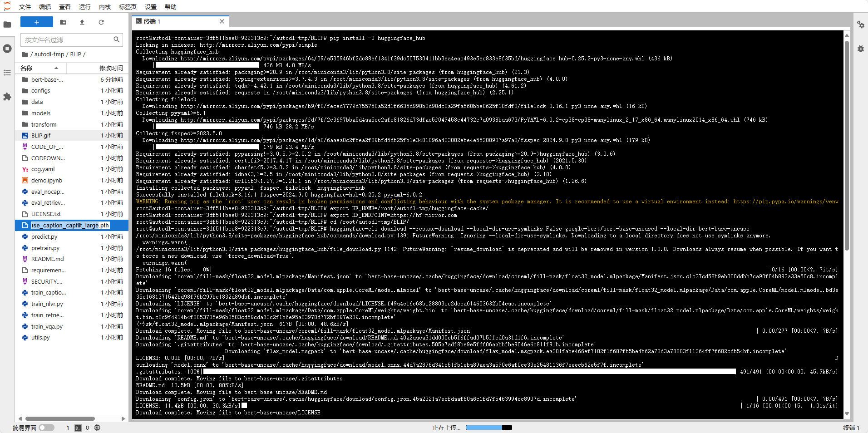Open the 查看 menu
The height and width of the screenshot is (433, 868).
pyautogui.click(x=65, y=7)
